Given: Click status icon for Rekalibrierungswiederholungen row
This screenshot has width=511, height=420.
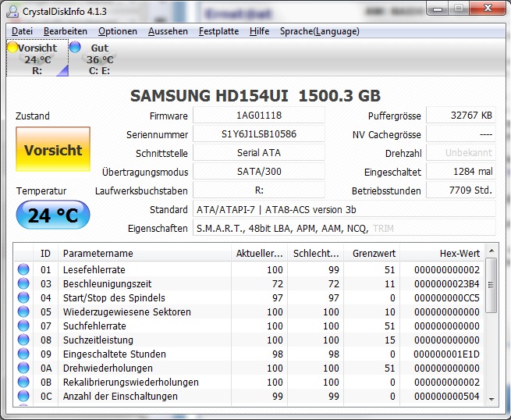Looking at the screenshot, I should pos(23,382).
